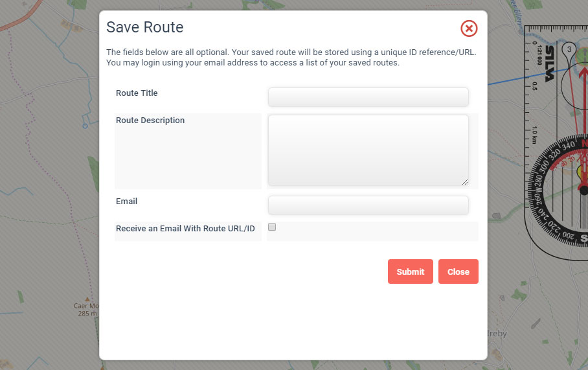Tick Receive an Email With Route URL/ID
The image size is (588, 370).
click(272, 227)
